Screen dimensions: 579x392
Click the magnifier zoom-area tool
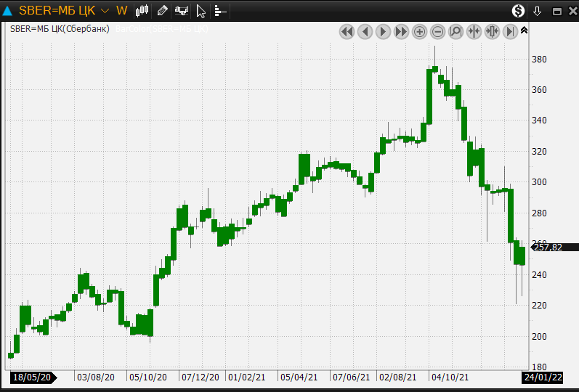[x=456, y=31]
